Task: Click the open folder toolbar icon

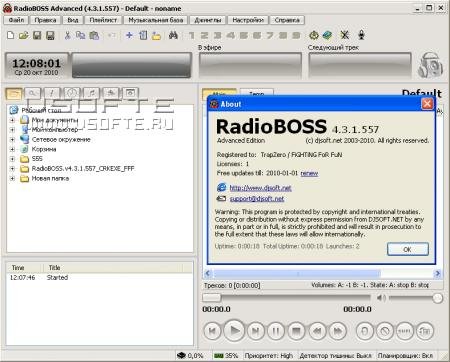Action: (24, 35)
